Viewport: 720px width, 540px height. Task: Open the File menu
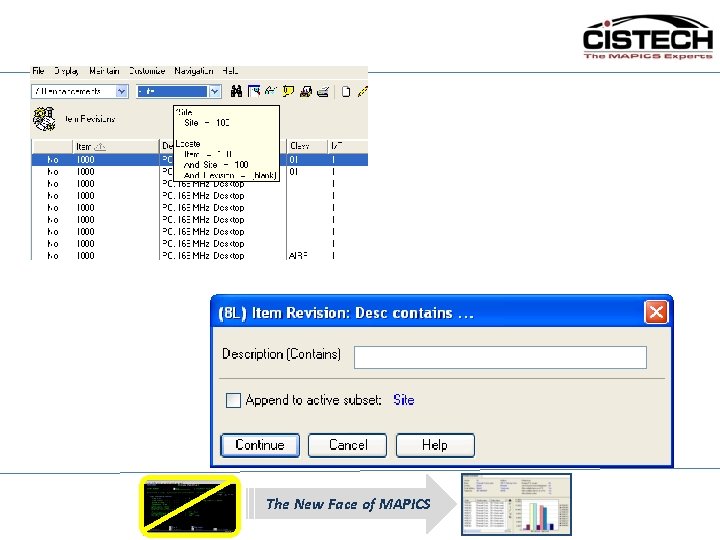(x=38, y=71)
